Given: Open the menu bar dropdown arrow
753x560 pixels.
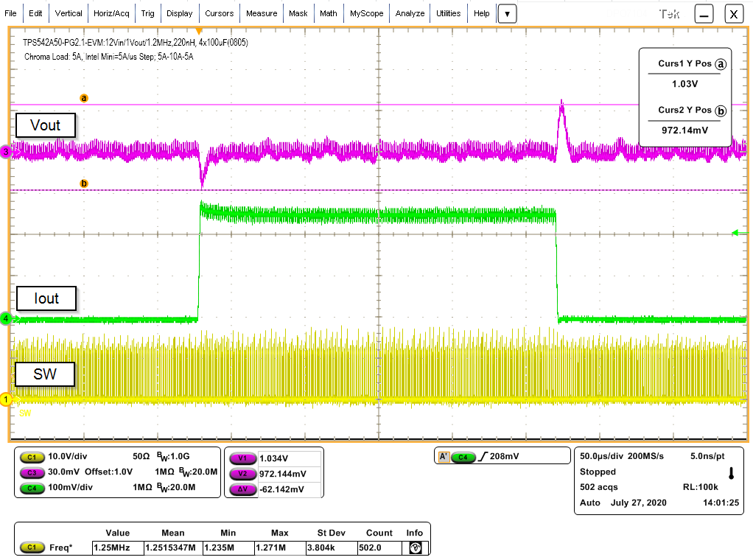Looking at the screenshot, I should tap(506, 13).
